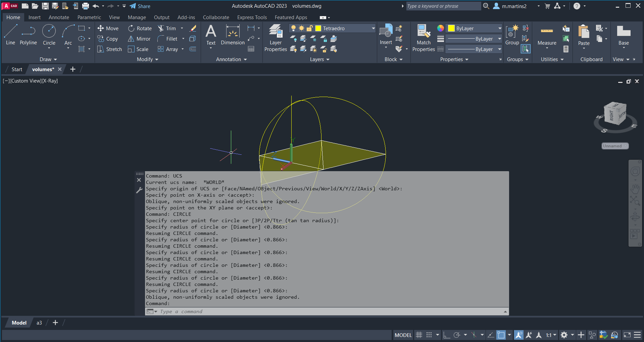Expand the Modify panel
This screenshot has height=342, width=644.
pyautogui.click(x=147, y=59)
